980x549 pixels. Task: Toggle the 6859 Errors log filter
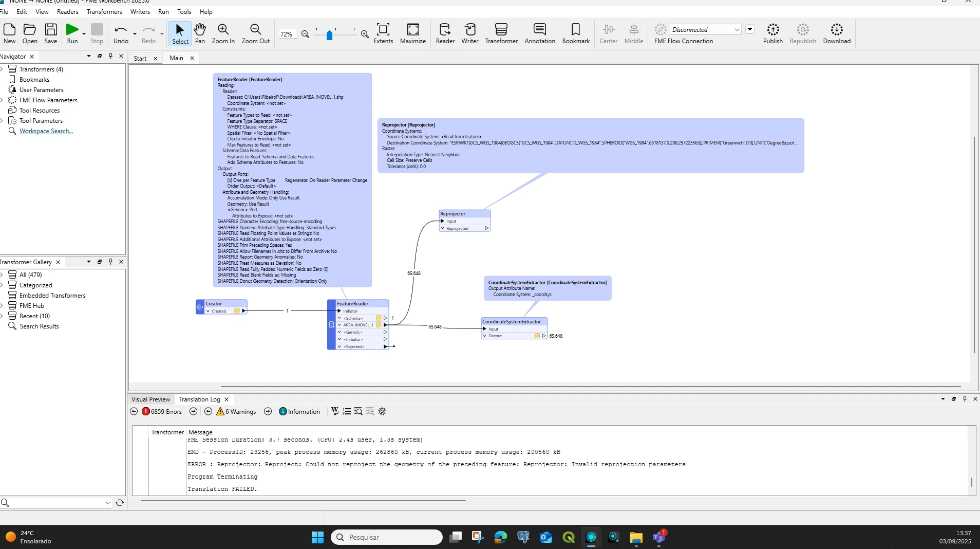click(x=162, y=411)
